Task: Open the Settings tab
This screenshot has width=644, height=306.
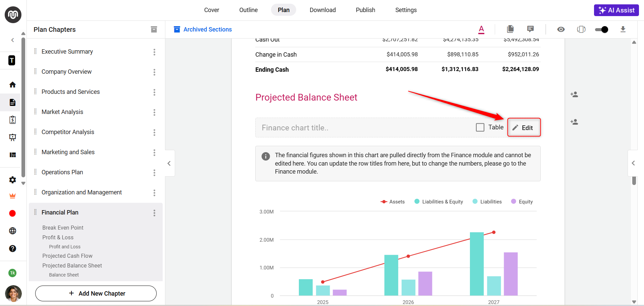Action: [x=406, y=10]
